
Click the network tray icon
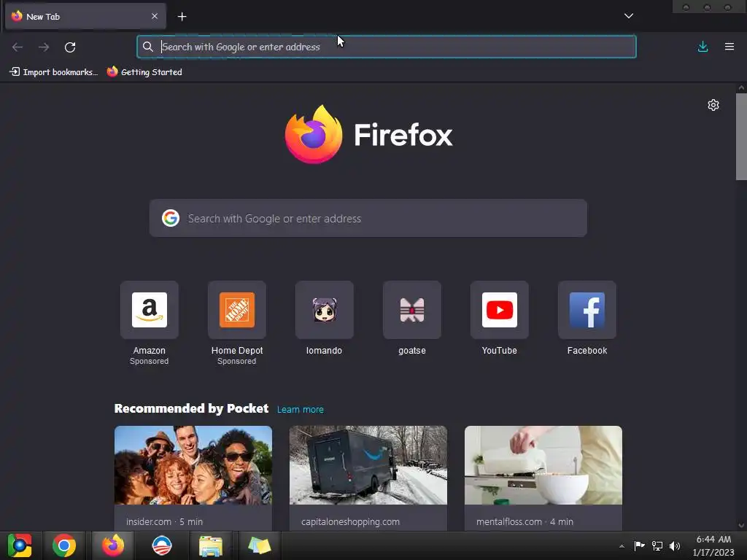pyautogui.click(x=657, y=545)
